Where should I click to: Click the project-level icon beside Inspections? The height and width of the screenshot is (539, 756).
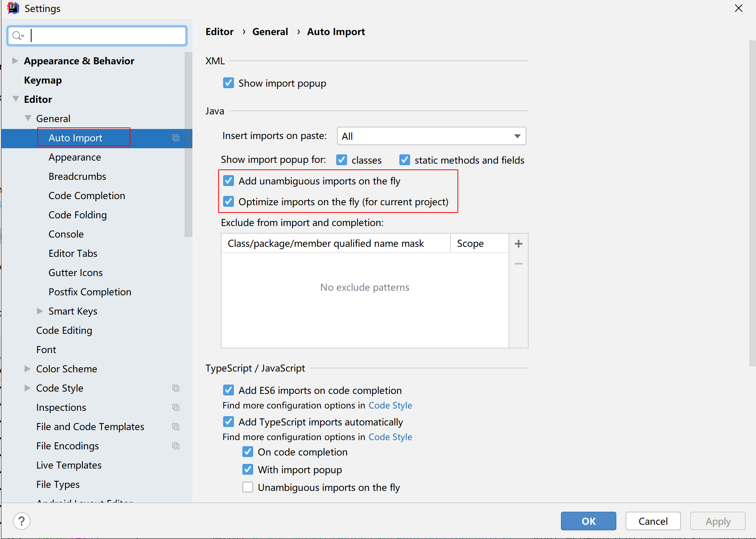176,407
